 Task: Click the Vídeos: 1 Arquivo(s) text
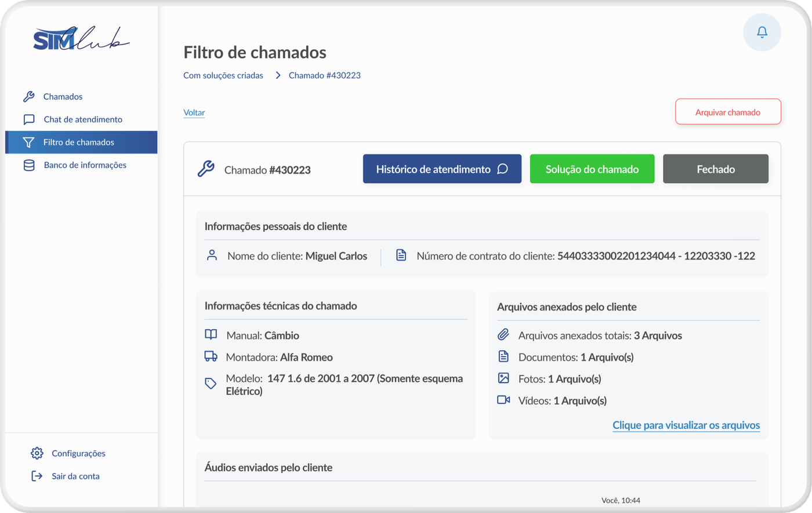point(563,401)
